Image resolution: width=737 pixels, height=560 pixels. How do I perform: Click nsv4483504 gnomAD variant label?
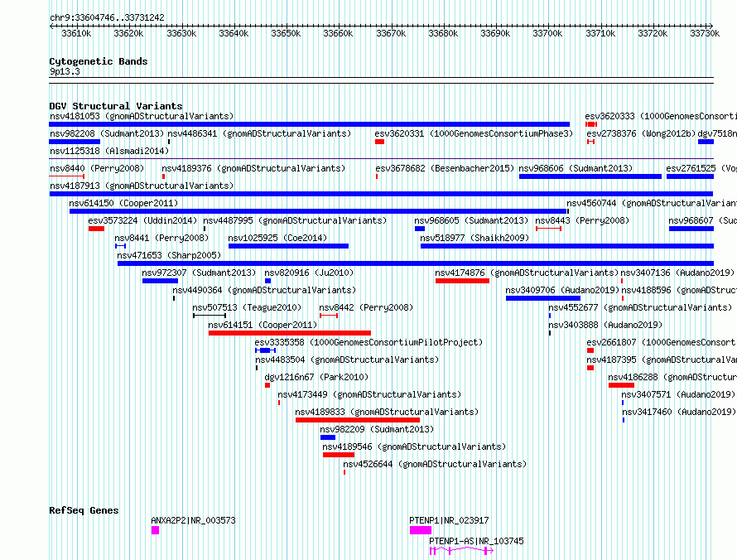347,360
